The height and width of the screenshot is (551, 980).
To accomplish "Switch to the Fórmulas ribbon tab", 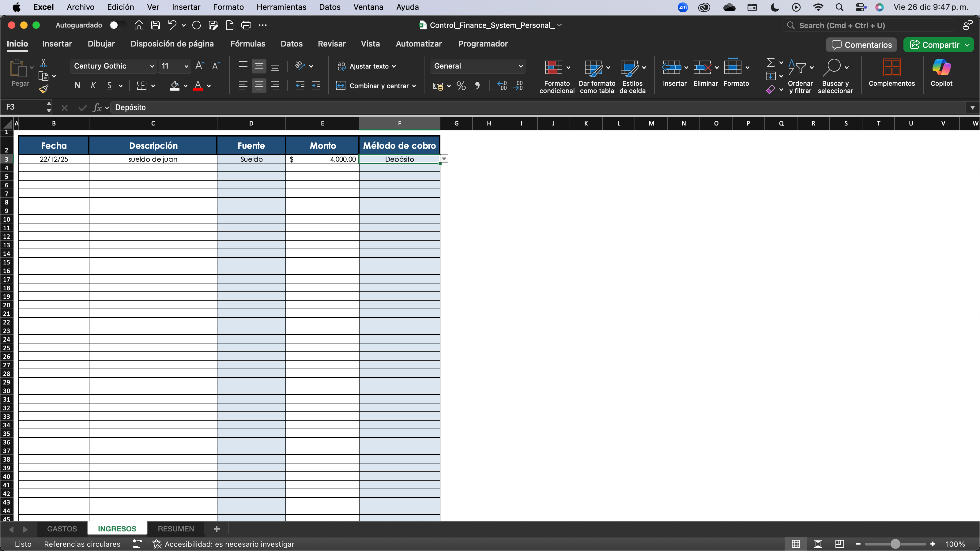I will (x=248, y=44).
